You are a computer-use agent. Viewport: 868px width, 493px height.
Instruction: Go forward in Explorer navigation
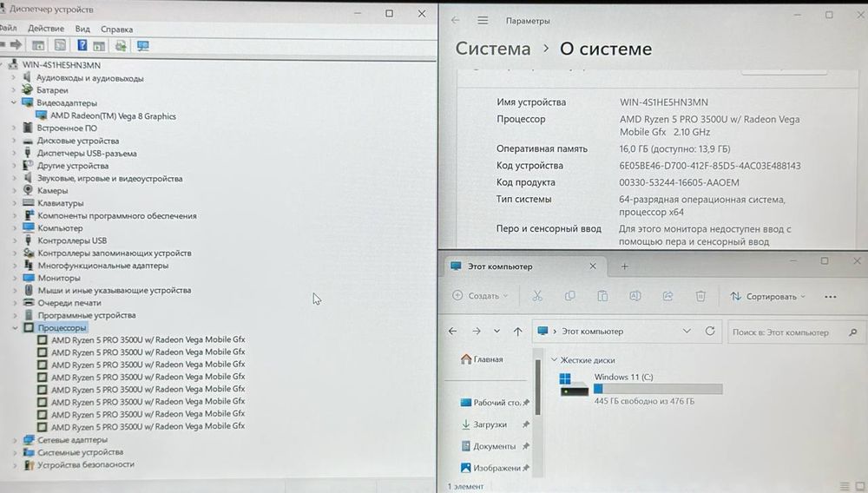pos(476,331)
